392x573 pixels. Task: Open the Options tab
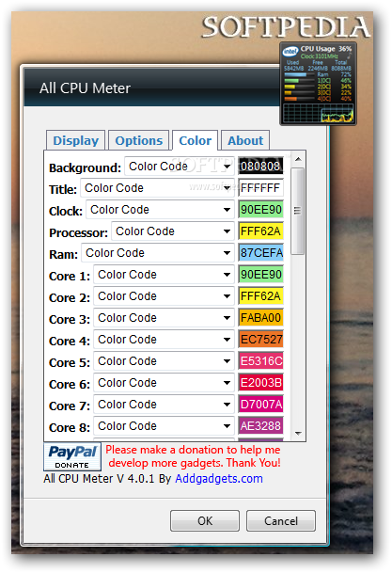pos(139,140)
